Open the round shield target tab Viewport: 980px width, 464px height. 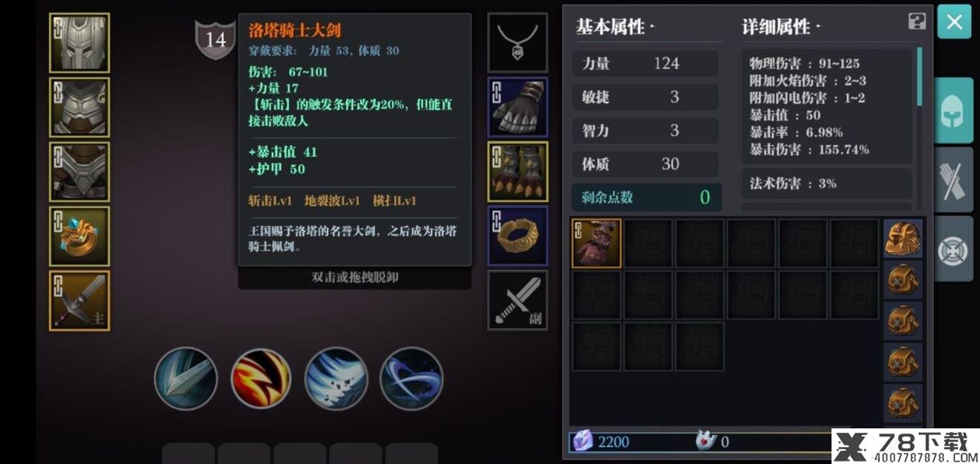[x=953, y=249]
